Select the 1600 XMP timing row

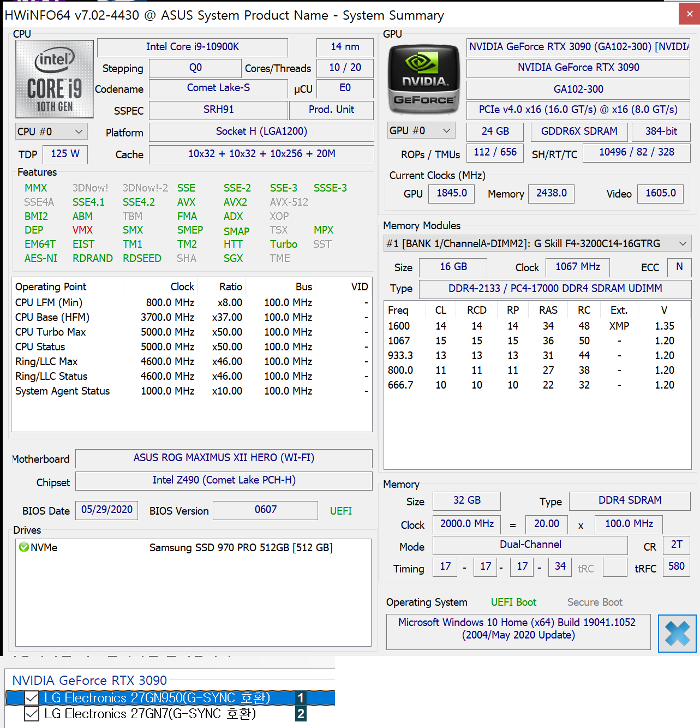pyautogui.click(x=537, y=326)
